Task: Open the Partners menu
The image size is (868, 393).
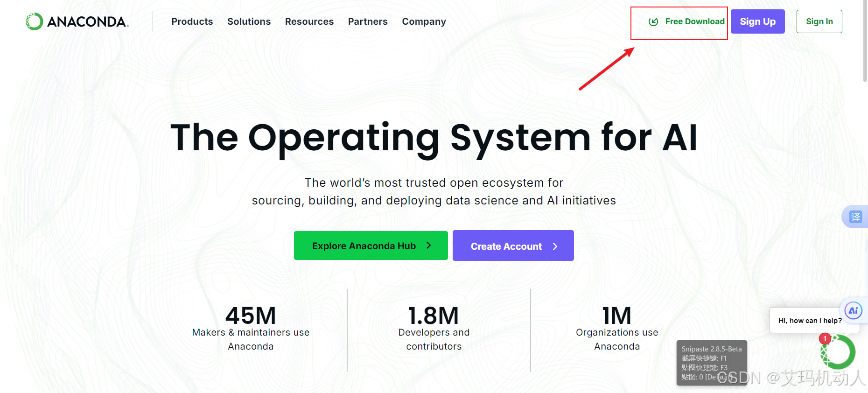Action: point(368,21)
